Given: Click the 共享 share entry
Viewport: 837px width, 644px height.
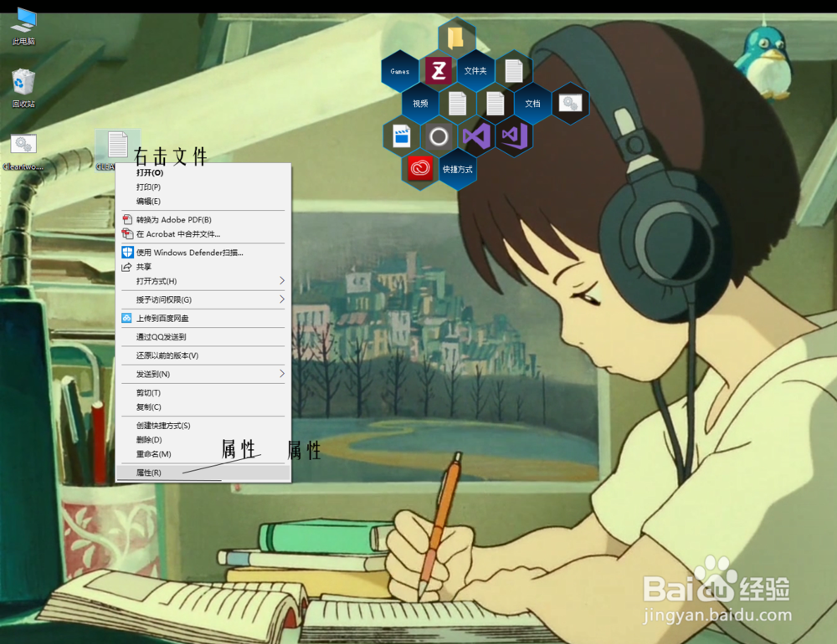Looking at the screenshot, I should click(203, 267).
